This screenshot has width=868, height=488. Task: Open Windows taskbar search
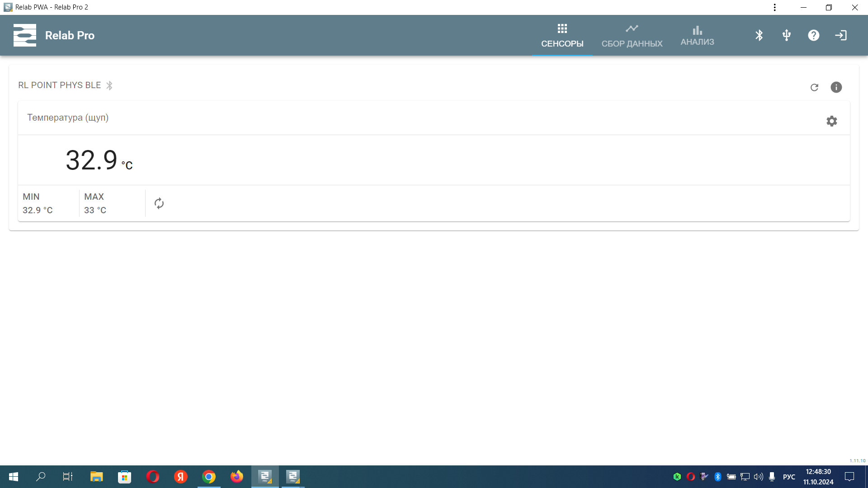[41, 477]
